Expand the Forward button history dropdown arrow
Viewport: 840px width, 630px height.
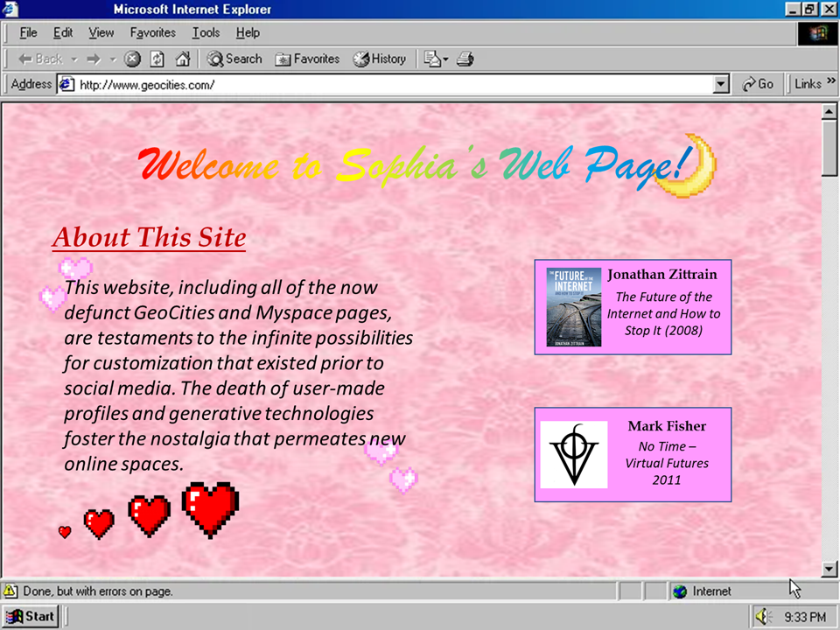click(113, 59)
